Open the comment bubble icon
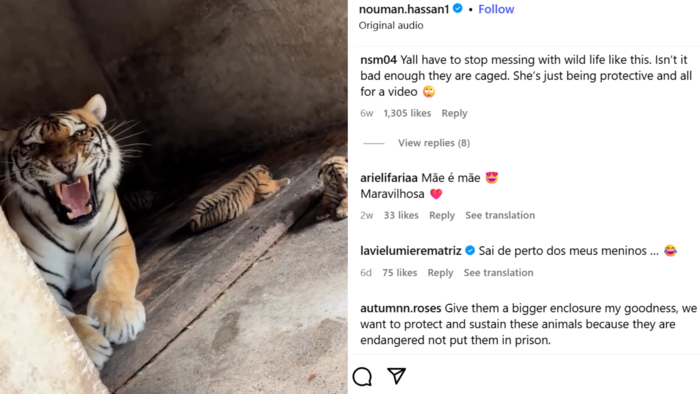700x394 pixels. click(362, 376)
